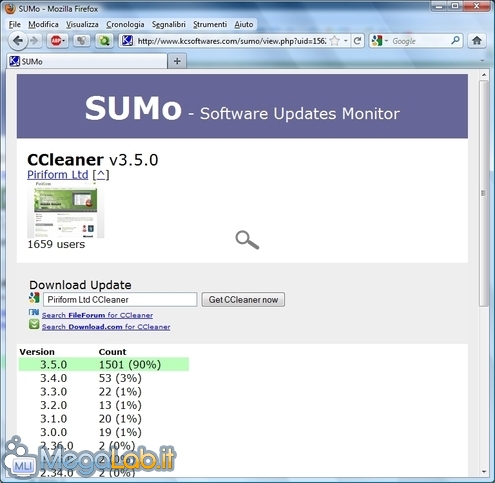Open the File menu
495x483 pixels.
point(15,24)
